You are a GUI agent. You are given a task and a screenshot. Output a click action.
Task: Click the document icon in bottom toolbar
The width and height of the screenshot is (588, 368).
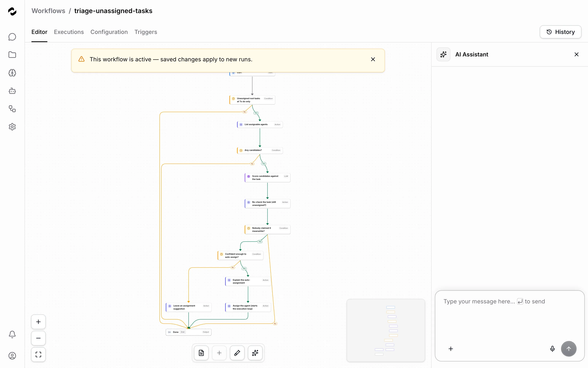[201, 353]
